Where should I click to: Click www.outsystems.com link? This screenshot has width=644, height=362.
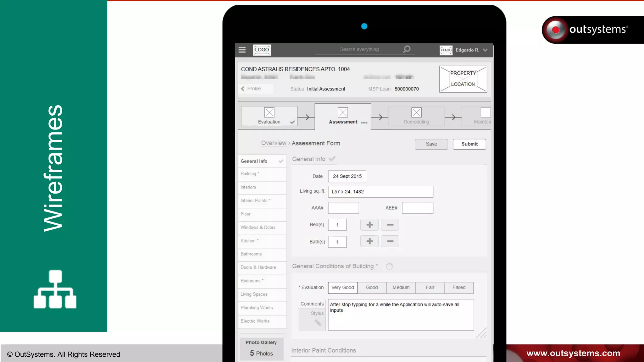(573, 354)
